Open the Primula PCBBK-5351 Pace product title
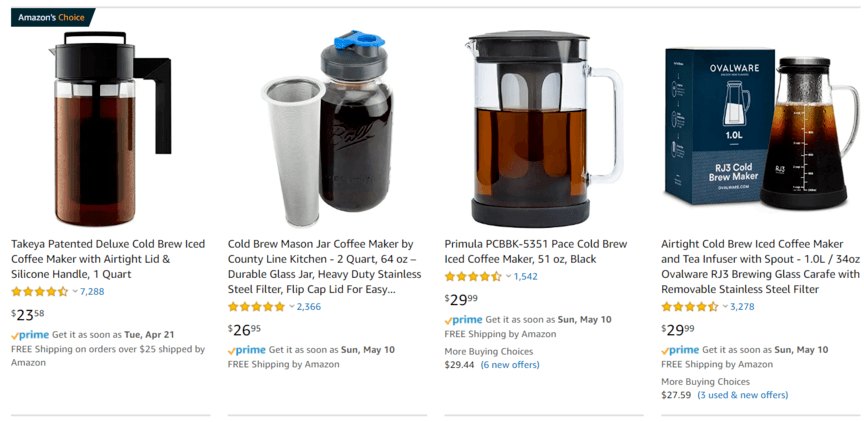Screen dimensions: 864x422 click(x=536, y=251)
